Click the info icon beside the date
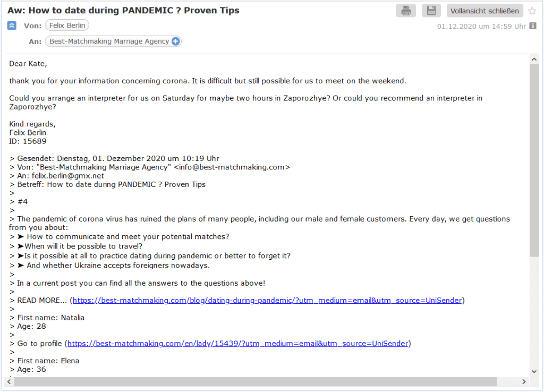Image resolution: width=544 pixels, height=392 pixels. (533, 25)
